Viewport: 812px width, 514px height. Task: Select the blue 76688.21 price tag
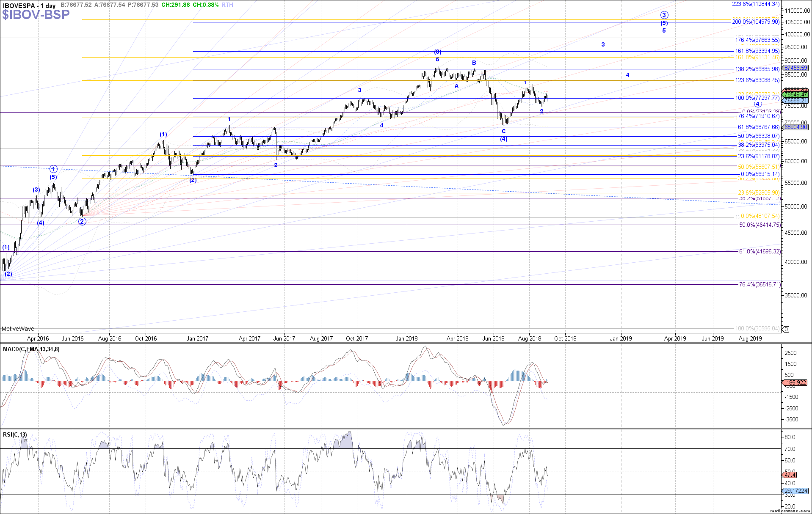tap(795, 101)
